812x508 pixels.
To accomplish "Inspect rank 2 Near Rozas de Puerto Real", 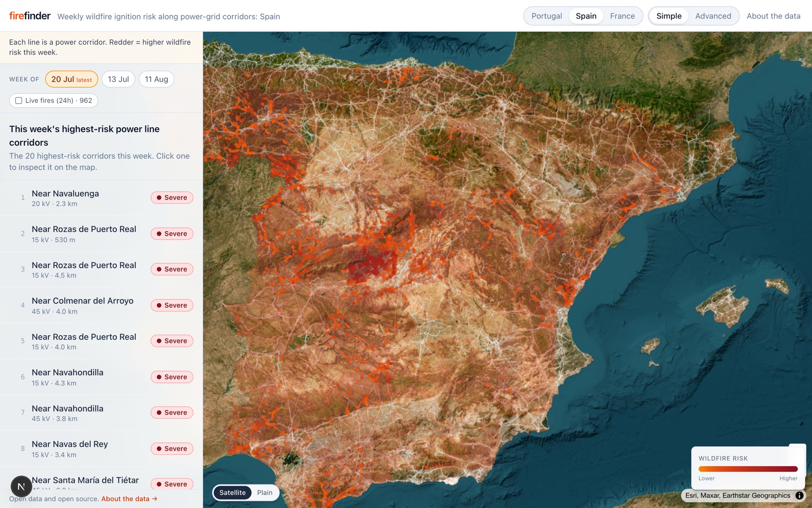I will tap(101, 233).
